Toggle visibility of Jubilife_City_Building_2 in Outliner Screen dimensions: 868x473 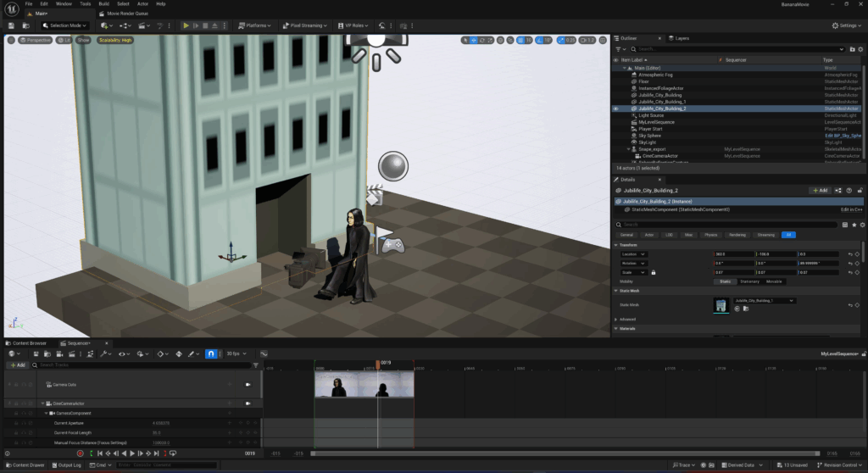tap(616, 109)
